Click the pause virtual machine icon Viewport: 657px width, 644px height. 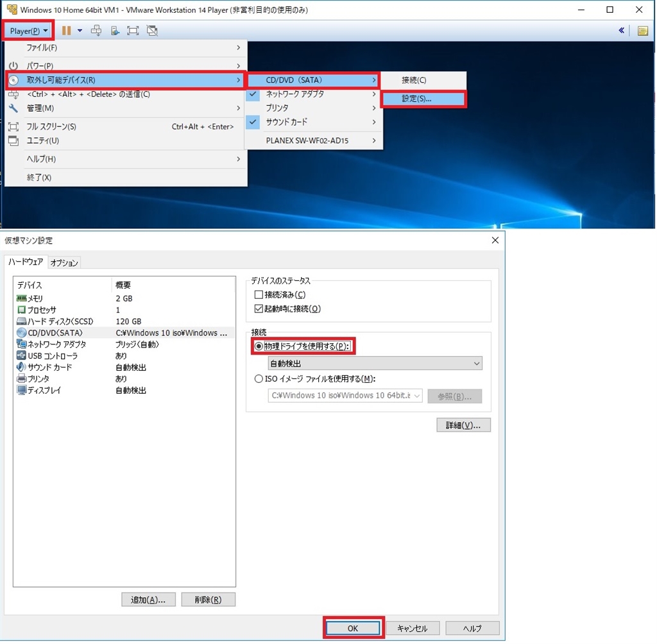(66, 31)
